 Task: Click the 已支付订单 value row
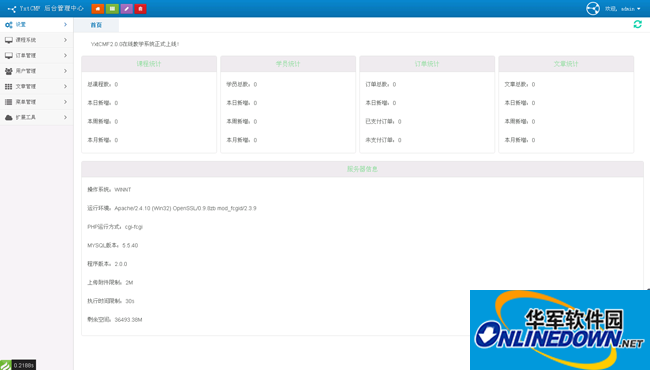(383, 122)
